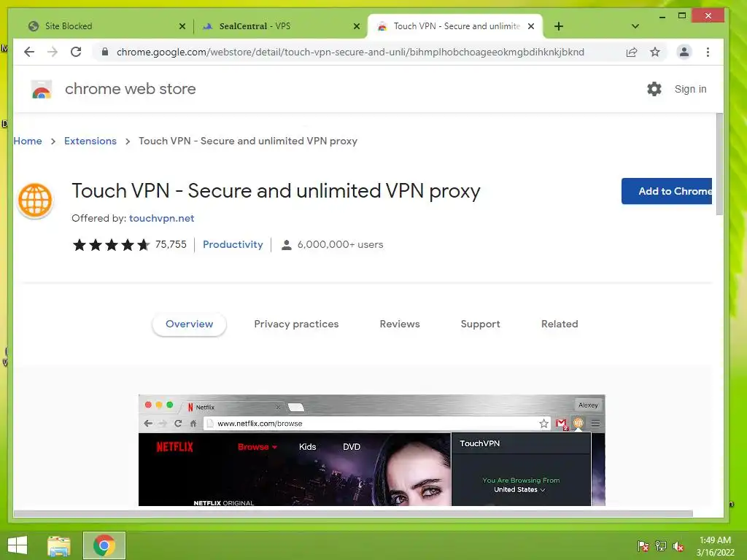Click the vertical page scrollbar
Screen dimensions: 747x560
coord(719,164)
